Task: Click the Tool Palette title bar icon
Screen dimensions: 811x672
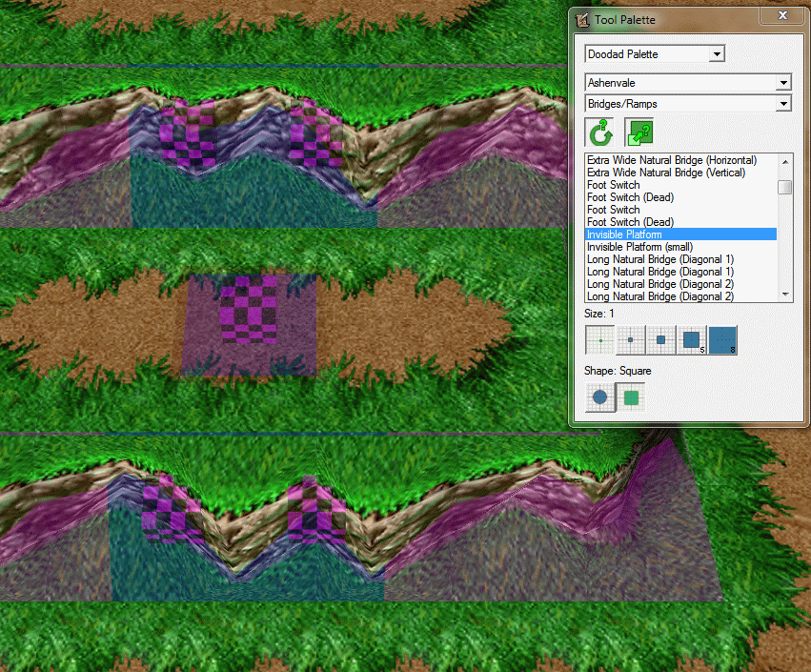Action: (x=582, y=20)
